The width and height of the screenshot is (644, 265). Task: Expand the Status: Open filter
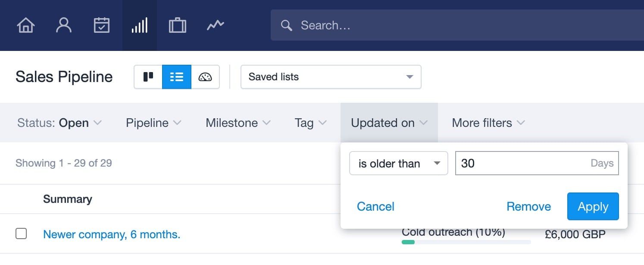[x=59, y=123]
